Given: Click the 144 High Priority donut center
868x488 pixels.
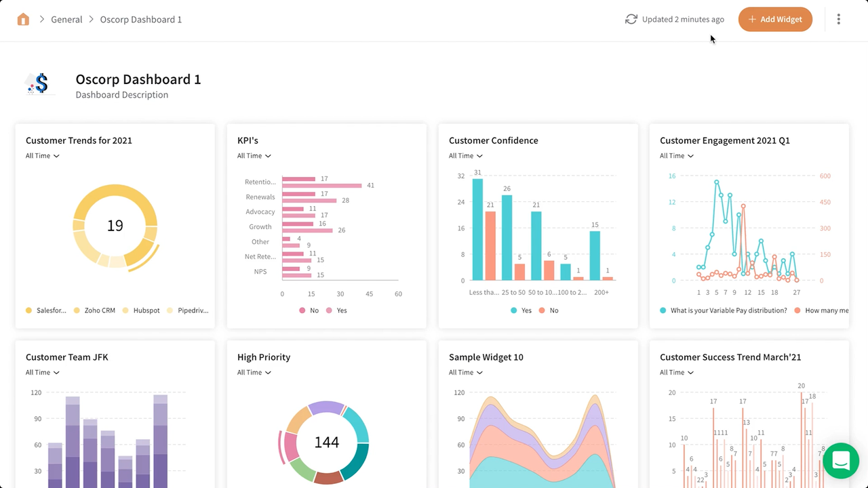Looking at the screenshot, I should (326, 443).
